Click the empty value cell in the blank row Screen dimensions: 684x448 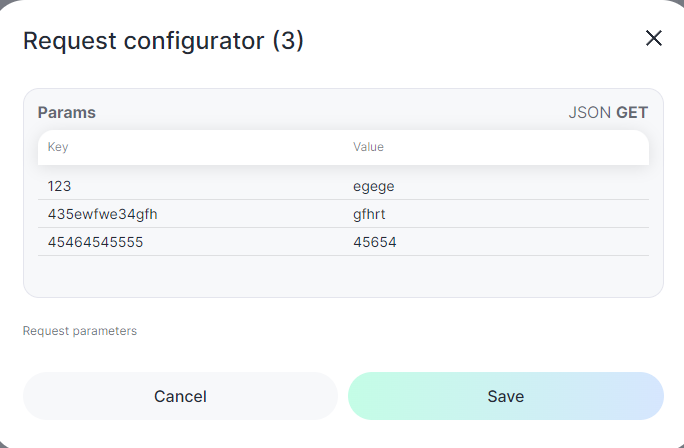point(500,270)
